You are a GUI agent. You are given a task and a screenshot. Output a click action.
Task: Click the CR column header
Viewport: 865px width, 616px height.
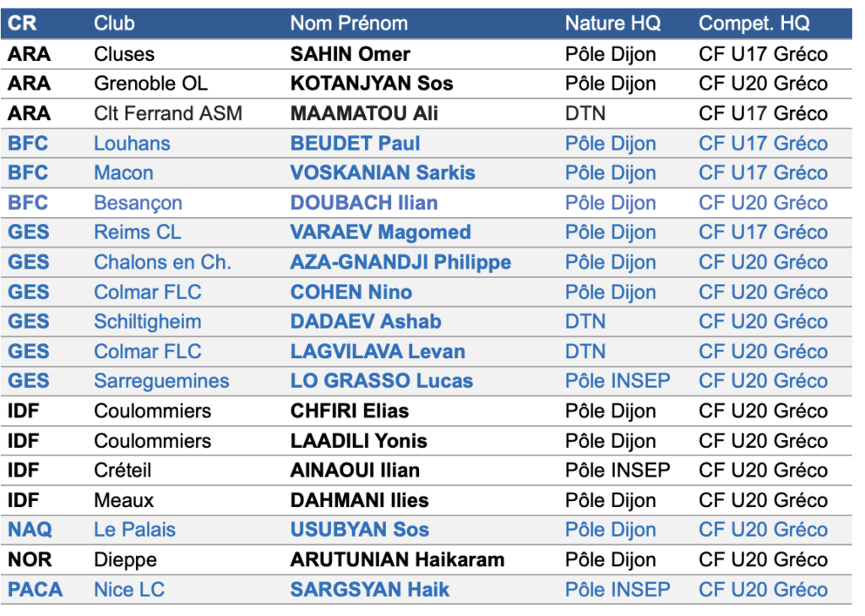(x=22, y=23)
